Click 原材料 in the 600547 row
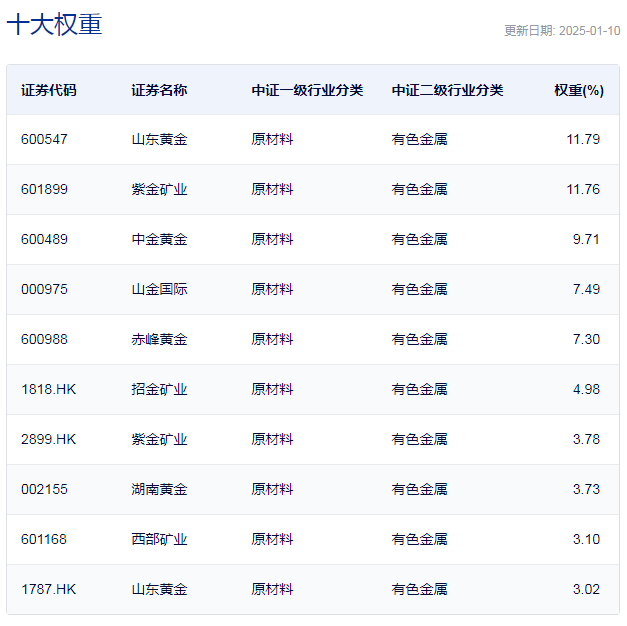This screenshot has width=627, height=626. tap(272, 139)
